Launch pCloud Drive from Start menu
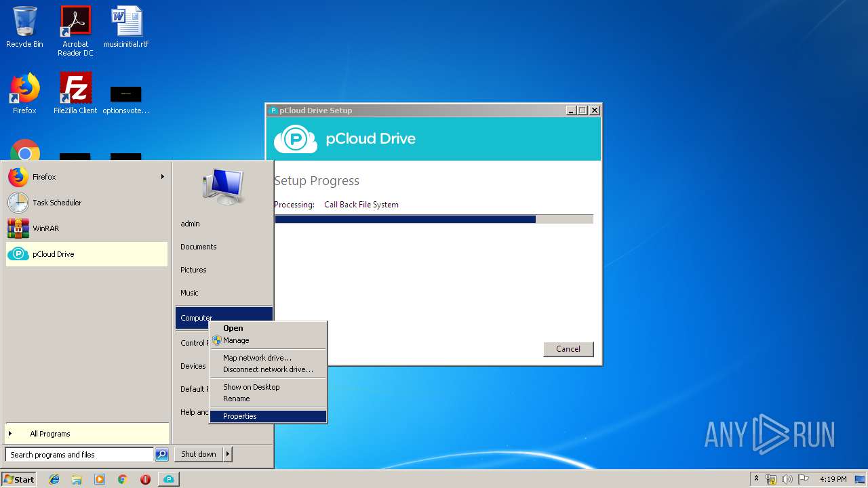The image size is (868, 488). click(x=87, y=254)
